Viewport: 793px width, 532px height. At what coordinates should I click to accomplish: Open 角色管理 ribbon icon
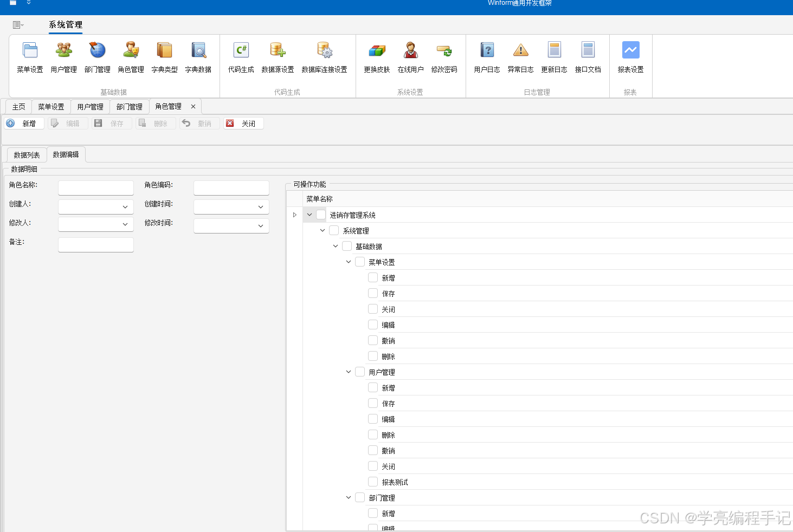pyautogui.click(x=131, y=57)
